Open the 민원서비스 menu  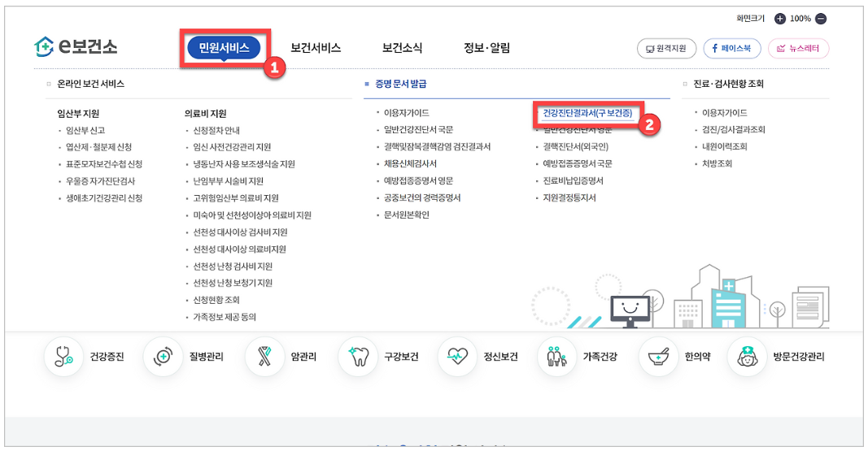224,48
